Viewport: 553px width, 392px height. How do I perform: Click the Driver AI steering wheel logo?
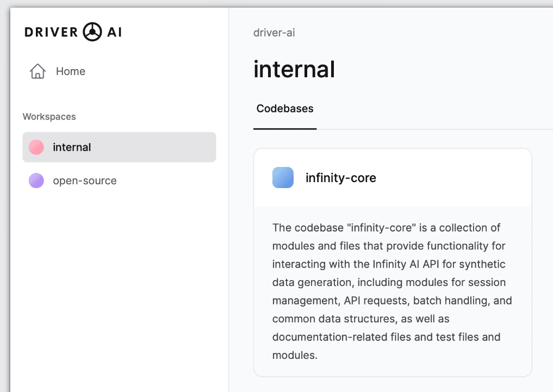click(x=92, y=32)
